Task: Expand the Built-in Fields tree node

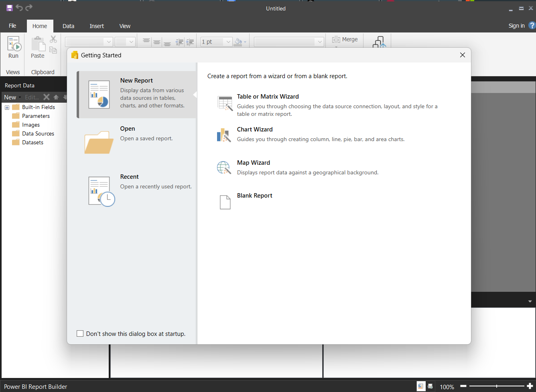Action: (7, 107)
